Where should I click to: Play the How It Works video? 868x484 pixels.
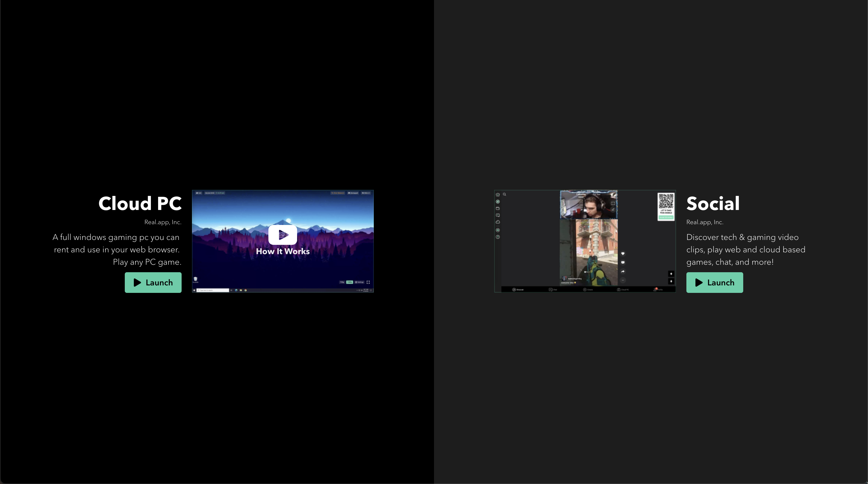[x=282, y=235]
